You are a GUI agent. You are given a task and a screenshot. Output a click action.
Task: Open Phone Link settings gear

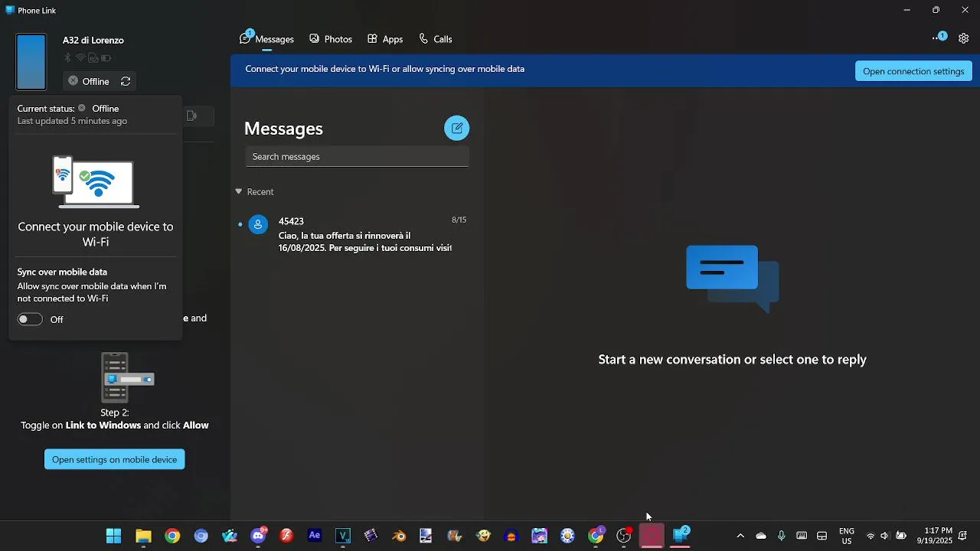pos(964,38)
